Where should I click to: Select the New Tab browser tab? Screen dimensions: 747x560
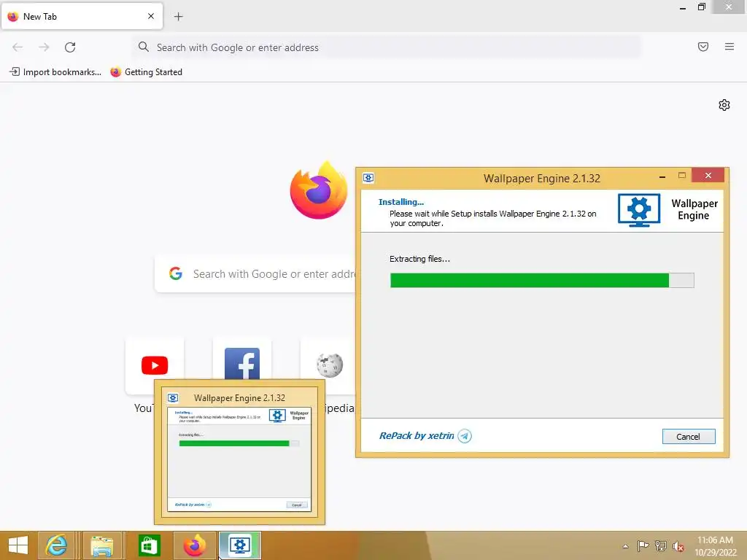[82, 16]
